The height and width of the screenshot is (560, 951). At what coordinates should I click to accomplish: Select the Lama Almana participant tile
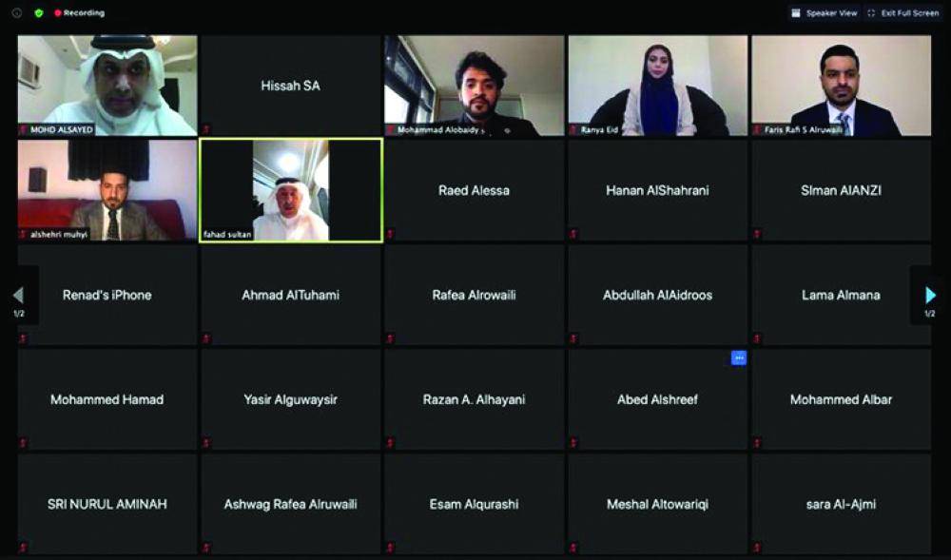pyautogui.click(x=842, y=295)
